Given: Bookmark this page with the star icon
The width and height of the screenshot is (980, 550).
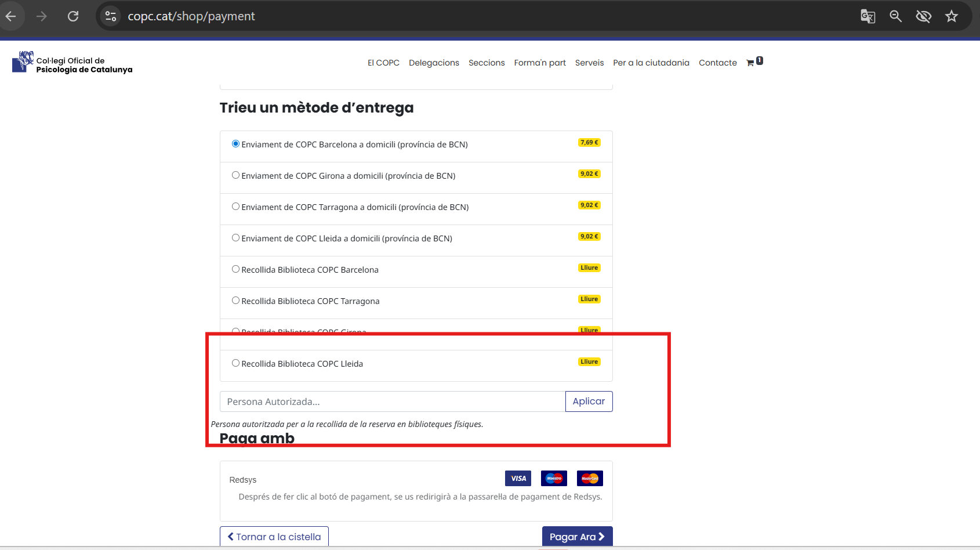Looking at the screenshot, I should tap(951, 16).
